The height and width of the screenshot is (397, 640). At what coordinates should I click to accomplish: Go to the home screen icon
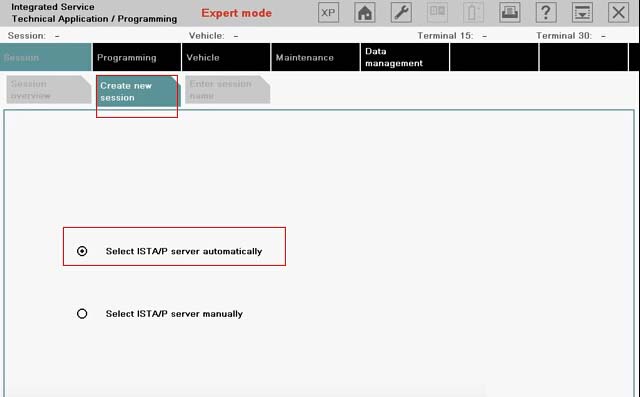[x=364, y=13]
